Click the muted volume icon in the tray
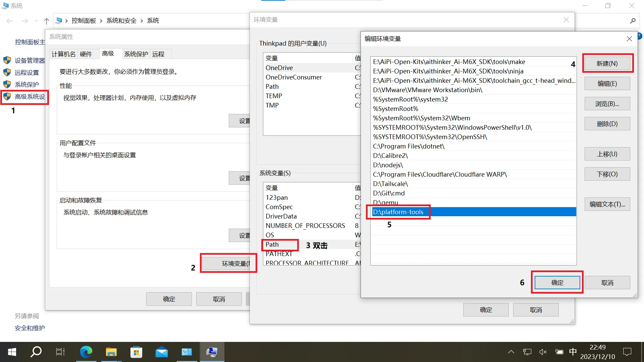 point(543,352)
